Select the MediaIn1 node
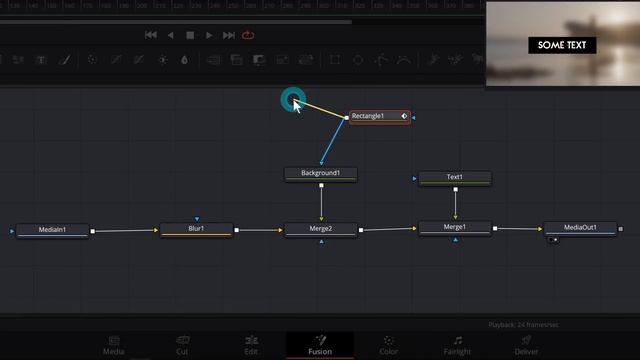 pyautogui.click(x=52, y=231)
